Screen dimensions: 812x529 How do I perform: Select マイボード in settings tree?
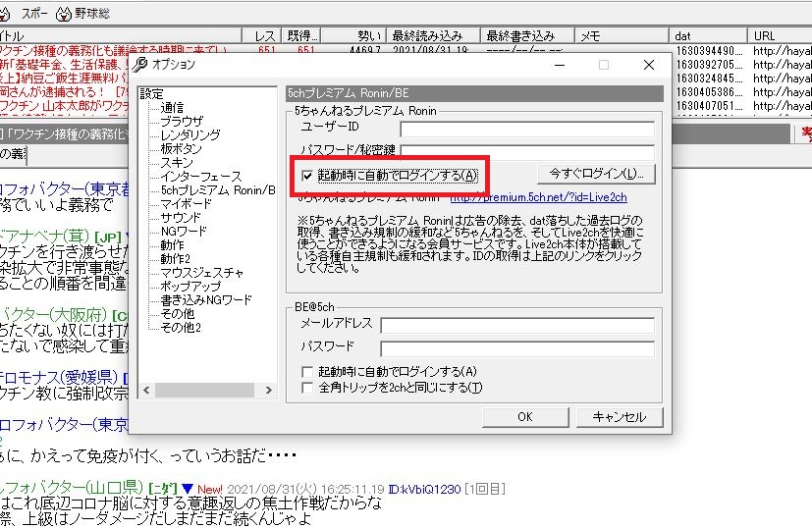(186, 204)
